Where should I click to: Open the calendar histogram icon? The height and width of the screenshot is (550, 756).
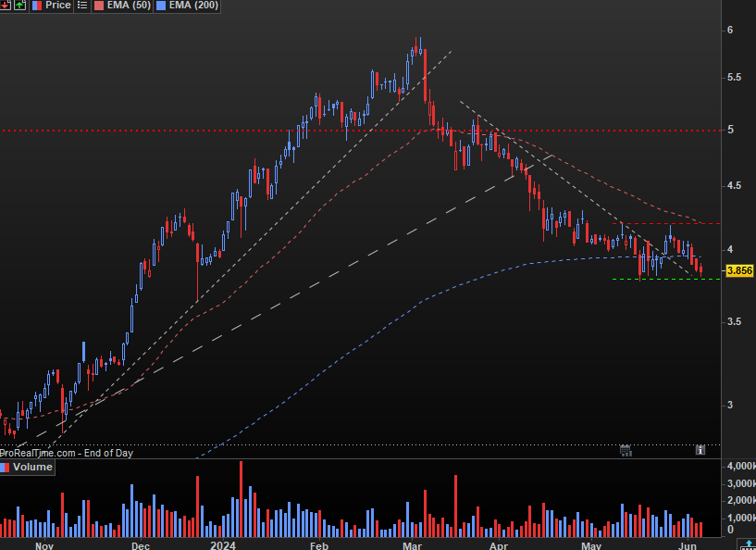coord(626,451)
